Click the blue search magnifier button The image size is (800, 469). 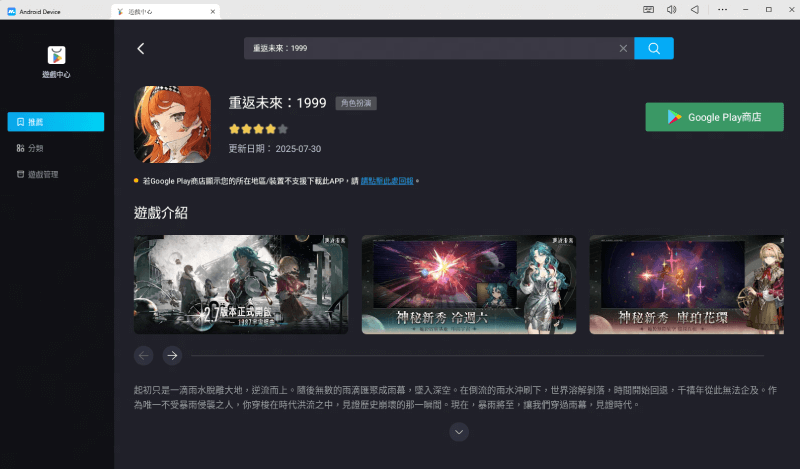coord(654,48)
